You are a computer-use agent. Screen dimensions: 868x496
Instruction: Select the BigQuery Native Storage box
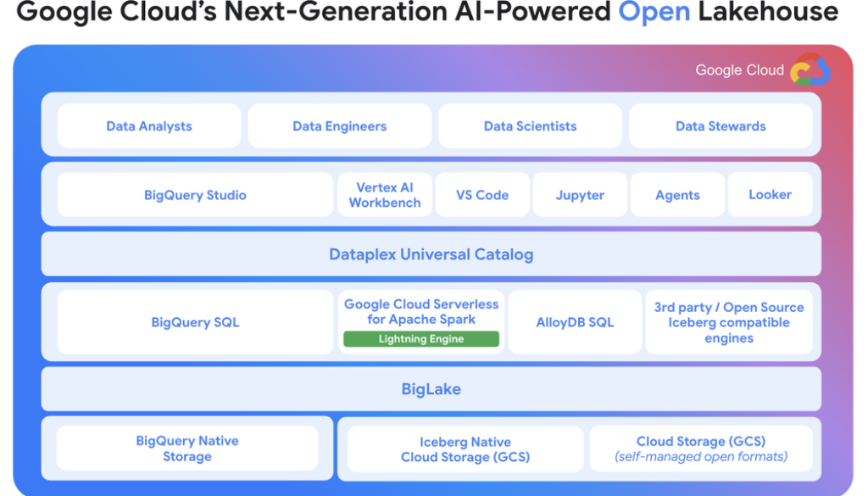click(187, 449)
